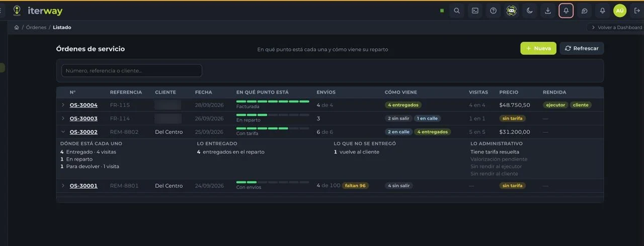Image resolution: width=644 pixels, height=246 pixels.
Task: Click EN QUÉ PUNTO ESTÁ column header
Action: 263,93
